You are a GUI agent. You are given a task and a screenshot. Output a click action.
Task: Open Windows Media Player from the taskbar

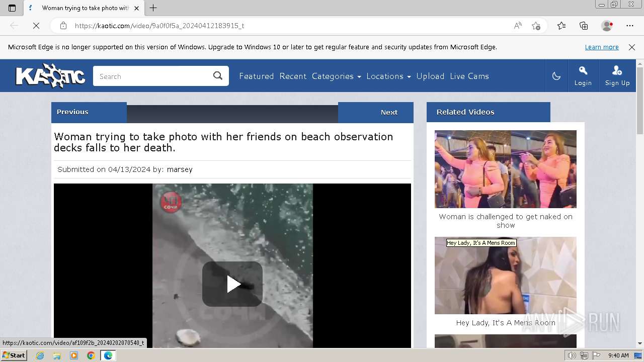74,355
